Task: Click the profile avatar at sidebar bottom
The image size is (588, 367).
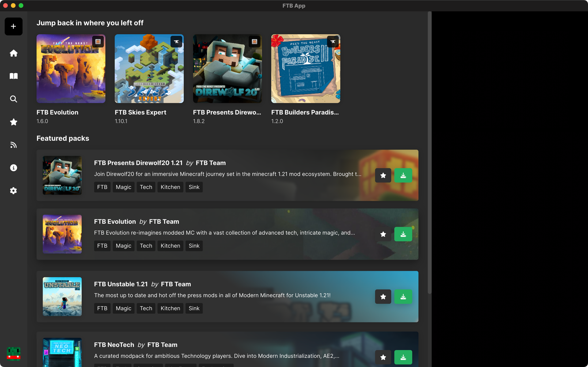Action: (13, 354)
